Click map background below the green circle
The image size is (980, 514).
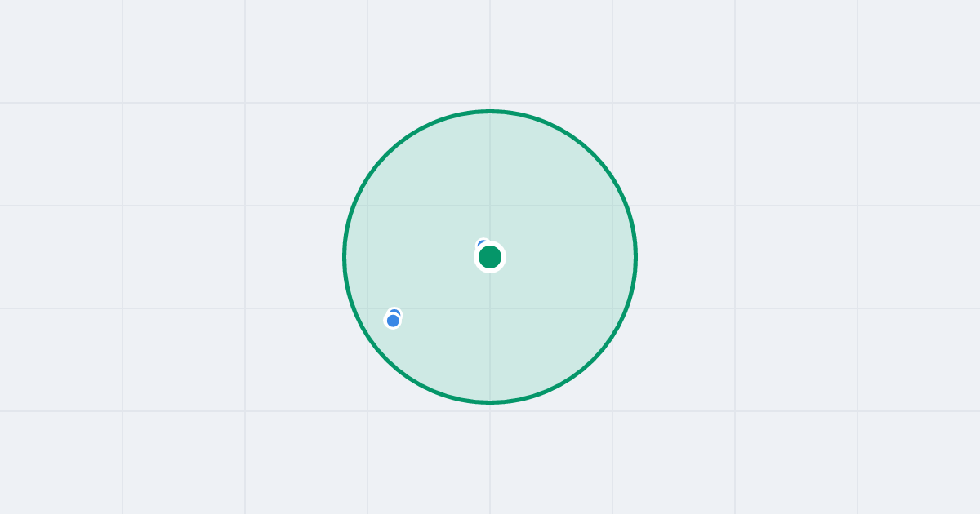[490, 459]
